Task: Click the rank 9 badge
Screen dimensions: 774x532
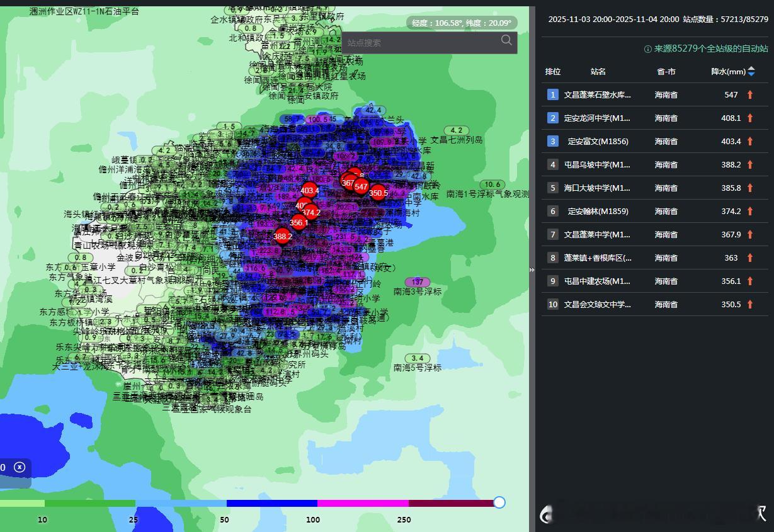Action: pos(552,281)
